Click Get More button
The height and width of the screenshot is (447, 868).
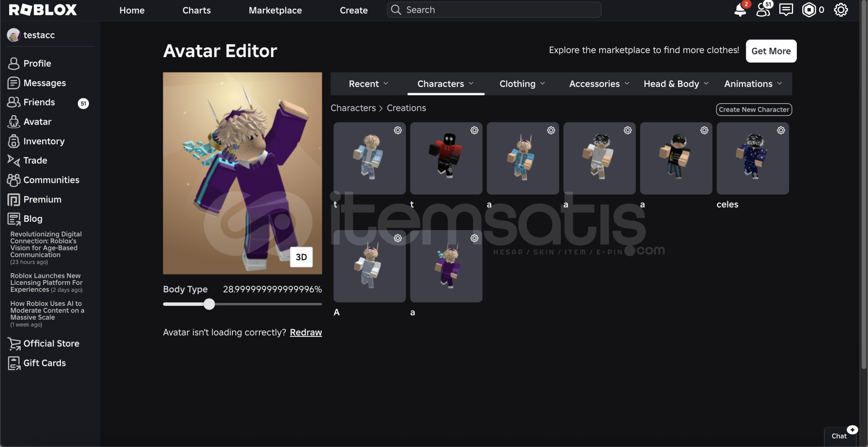pyautogui.click(x=771, y=51)
